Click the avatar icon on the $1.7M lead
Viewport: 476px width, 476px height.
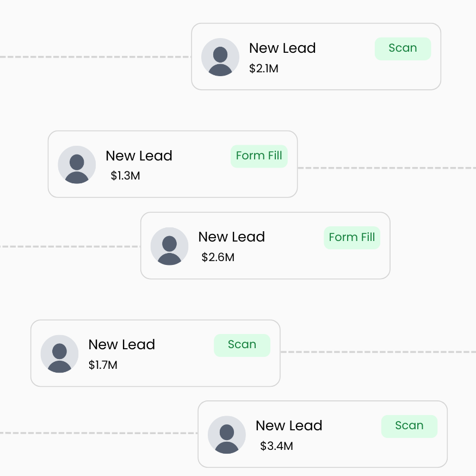click(59, 354)
